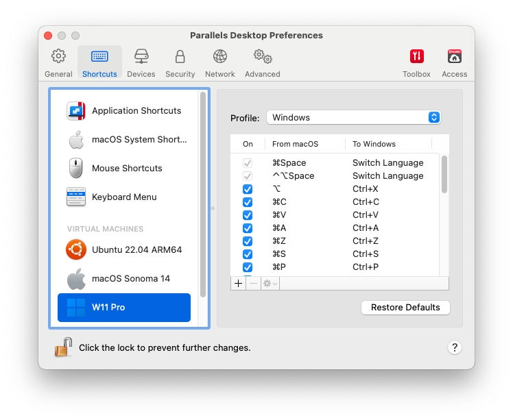Image resolution: width=513 pixels, height=420 pixels.
Task: Click the Restore Defaults button
Action: [405, 308]
